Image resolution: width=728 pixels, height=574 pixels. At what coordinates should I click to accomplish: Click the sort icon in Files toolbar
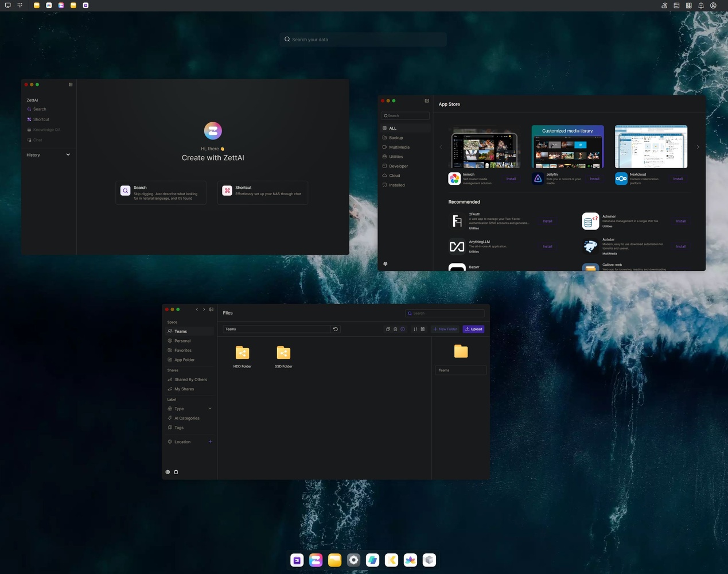tap(415, 329)
